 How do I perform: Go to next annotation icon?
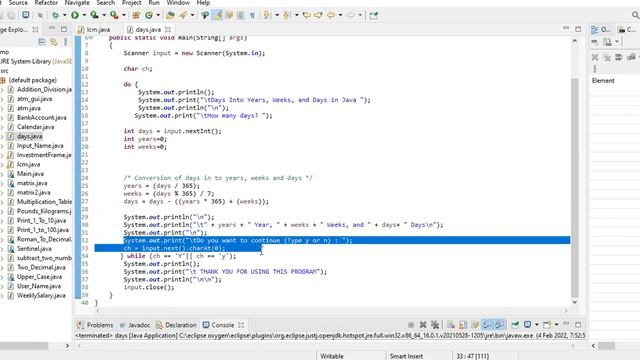tap(267, 15)
